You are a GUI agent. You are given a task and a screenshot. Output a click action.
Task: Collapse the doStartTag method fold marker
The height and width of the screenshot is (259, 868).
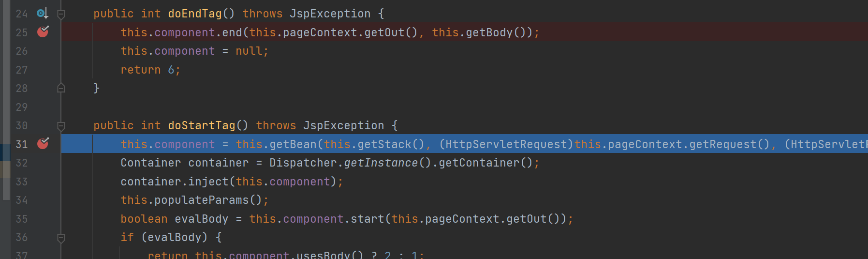pos(61,126)
